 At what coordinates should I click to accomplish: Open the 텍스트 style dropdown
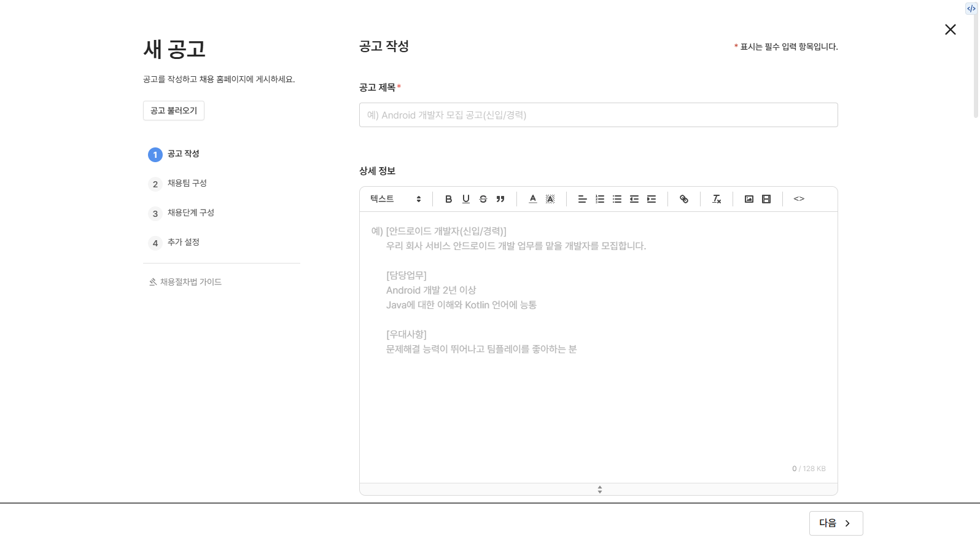coord(395,199)
